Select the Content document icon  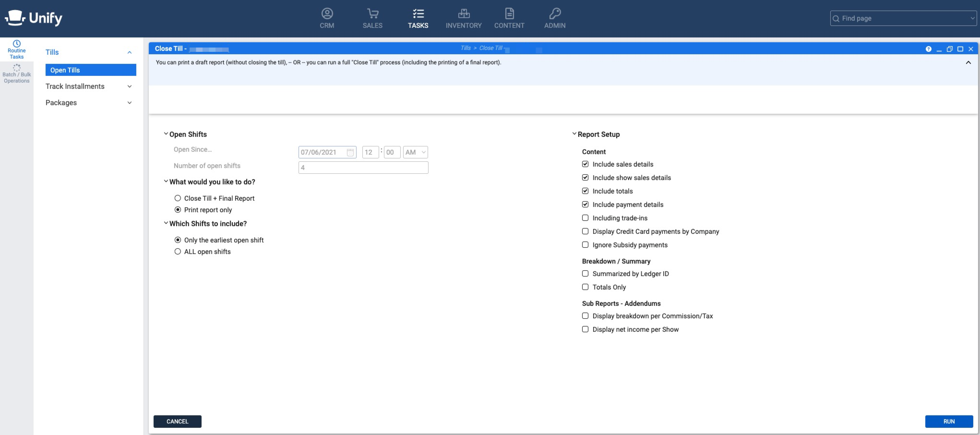tap(509, 17)
